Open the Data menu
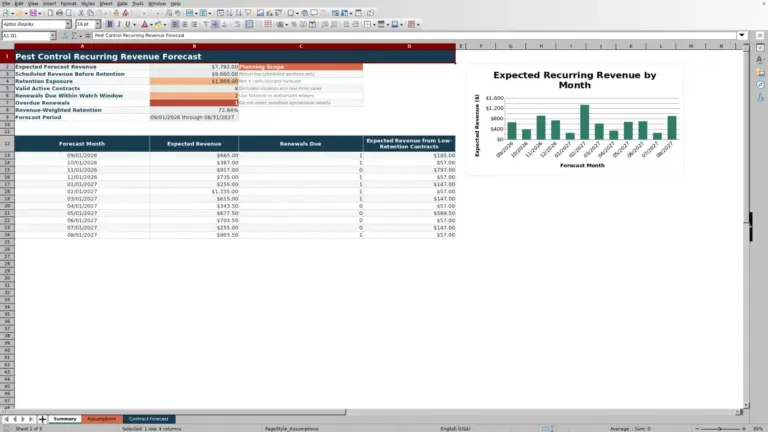 [122, 3]
